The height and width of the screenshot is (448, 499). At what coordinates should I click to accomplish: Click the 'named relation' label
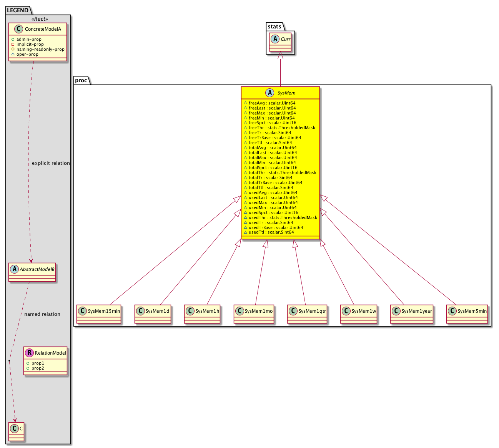point(42,314)
